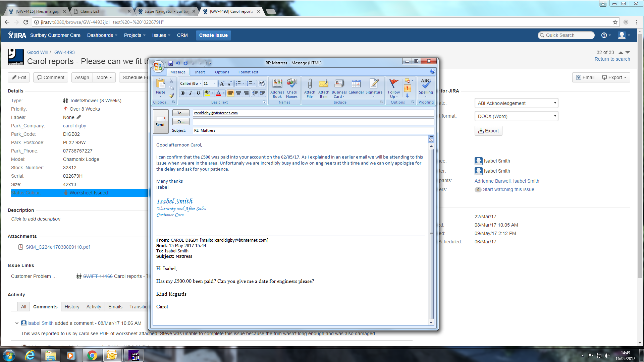Viewport: 644px width, 362px height.
Task: Click the red font color swatch
Action: (x=218, y=93)
